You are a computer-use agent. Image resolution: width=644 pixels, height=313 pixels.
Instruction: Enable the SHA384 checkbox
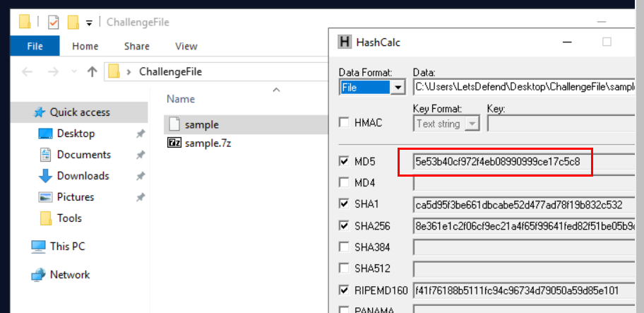tap(344, 247)
